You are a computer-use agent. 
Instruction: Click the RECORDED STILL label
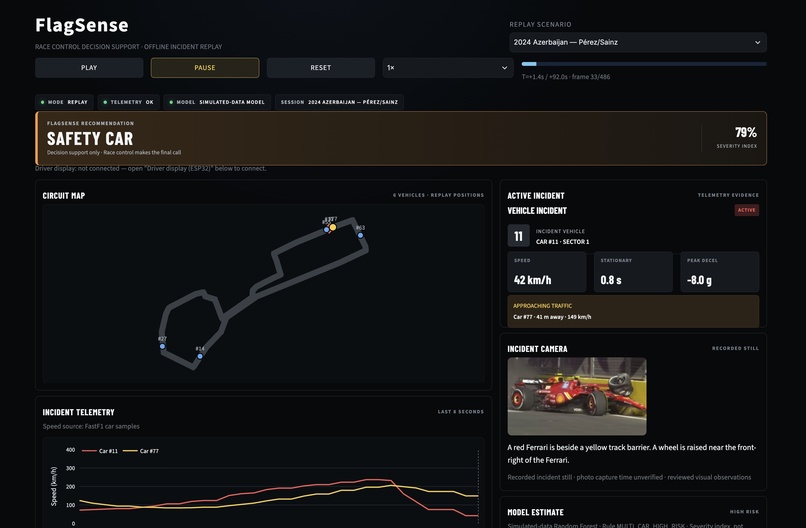[735, 348]
